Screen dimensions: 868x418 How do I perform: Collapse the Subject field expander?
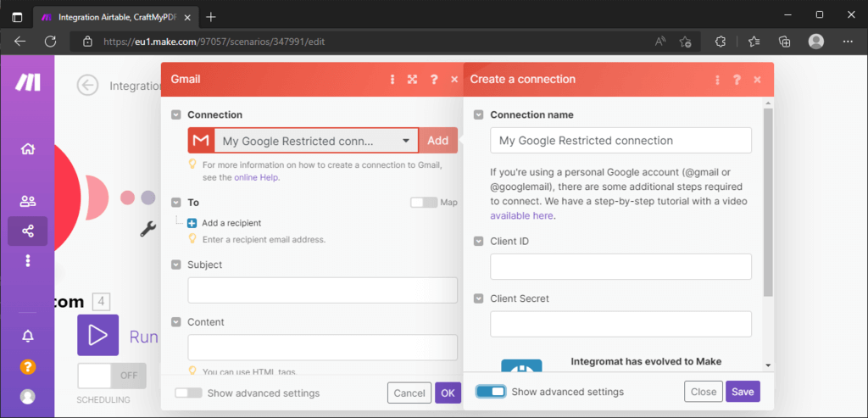tap(176, 265)
